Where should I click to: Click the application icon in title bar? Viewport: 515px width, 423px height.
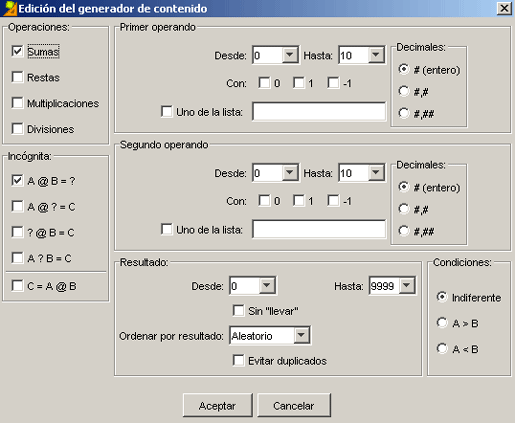(9, 8)
